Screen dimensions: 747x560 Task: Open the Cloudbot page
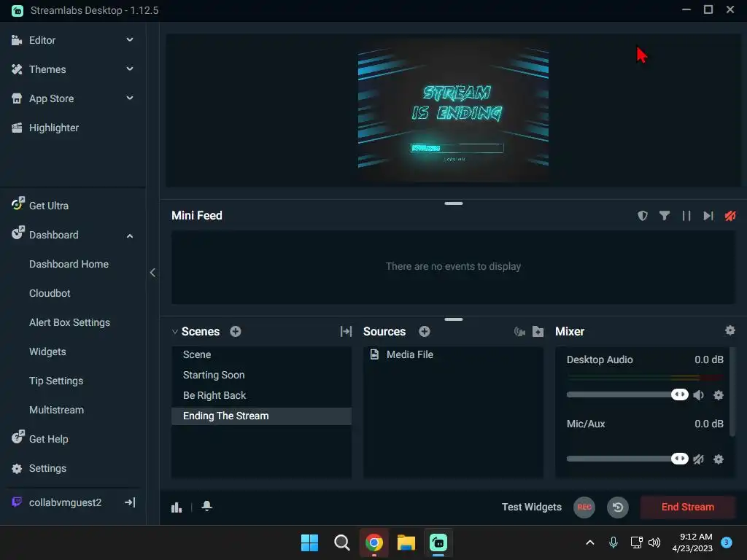[x=50, y=293]
